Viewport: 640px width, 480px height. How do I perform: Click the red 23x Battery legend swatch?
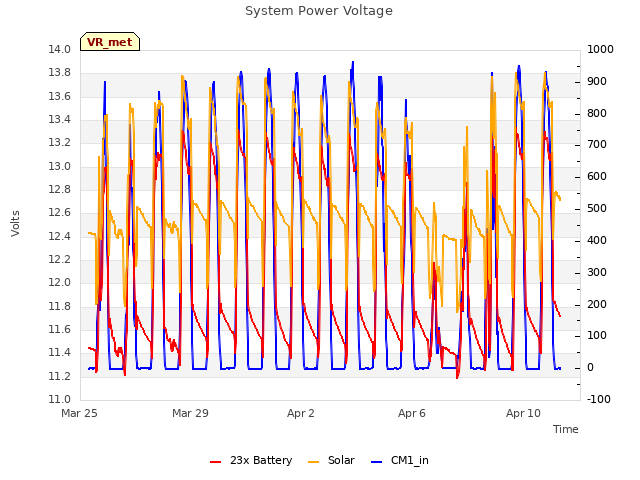click(x=216, y=462)
